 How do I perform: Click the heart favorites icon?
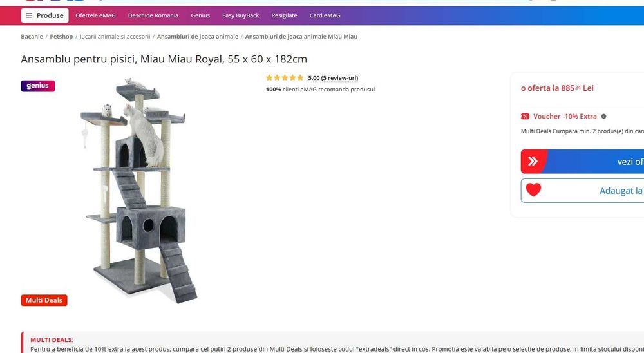tap(533, 190)
